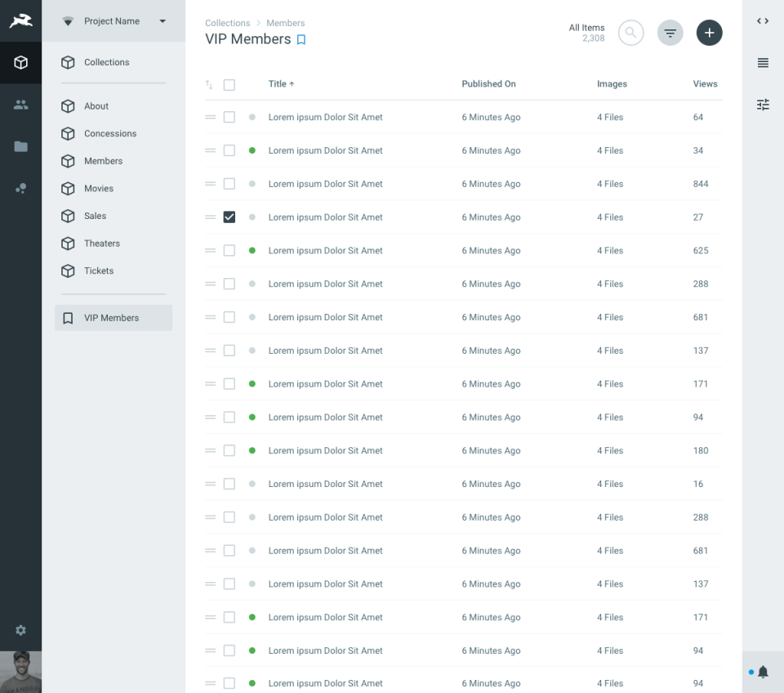784x693 pixels.
Task: Toggle the code brackets icon
Action: (x=763, y=21)
